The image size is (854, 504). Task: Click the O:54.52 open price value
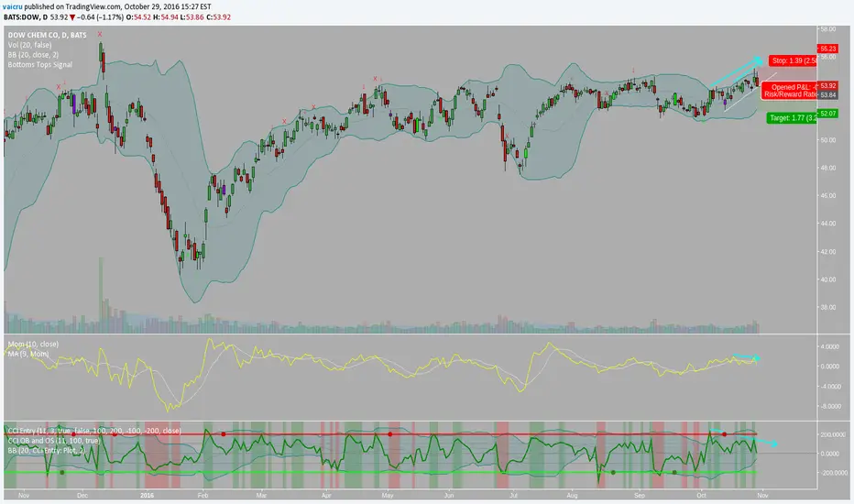(138, 16)
